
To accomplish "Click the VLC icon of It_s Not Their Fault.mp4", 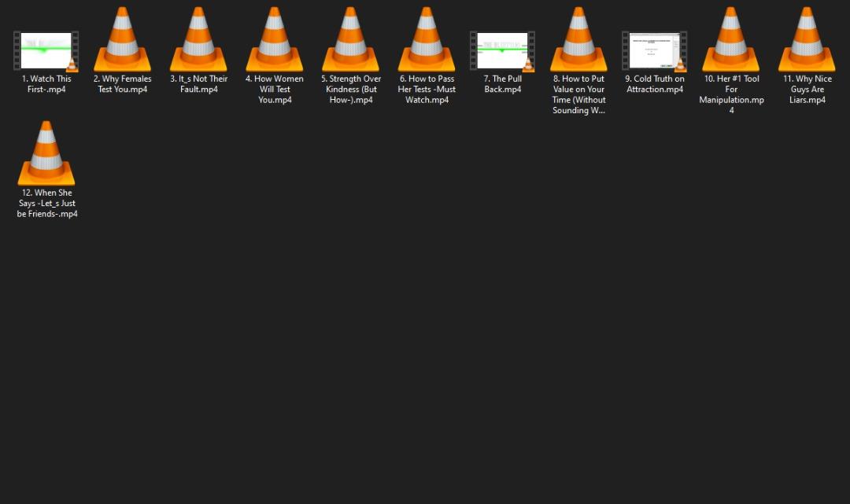I will (198, 40).
